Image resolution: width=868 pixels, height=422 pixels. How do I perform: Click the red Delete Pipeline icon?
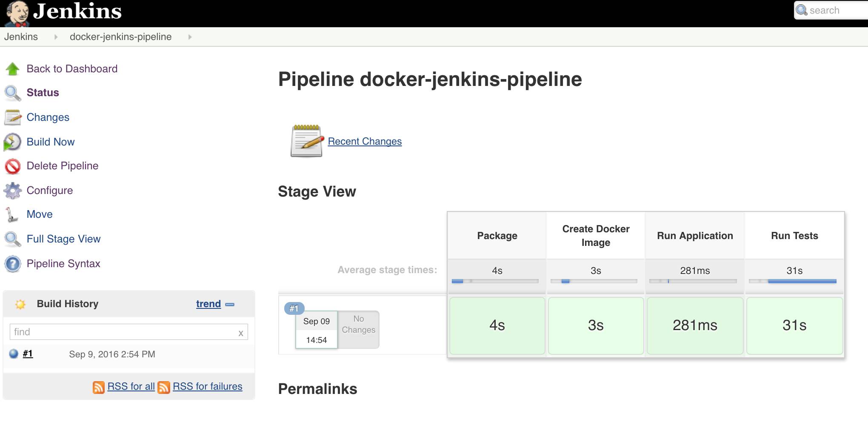pos(13,166)
